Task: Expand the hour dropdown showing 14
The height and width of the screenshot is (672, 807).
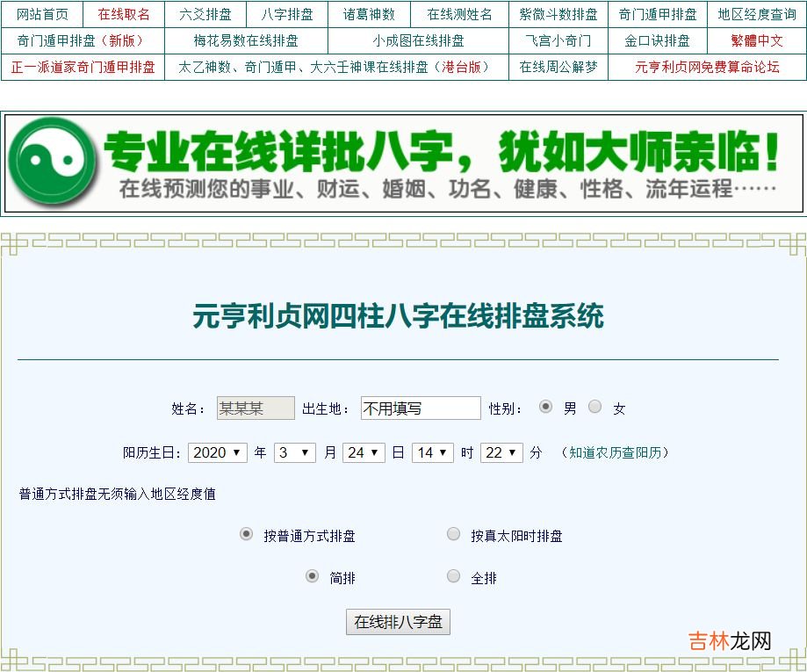Action: pyautogui.click(x=433, y=452)
